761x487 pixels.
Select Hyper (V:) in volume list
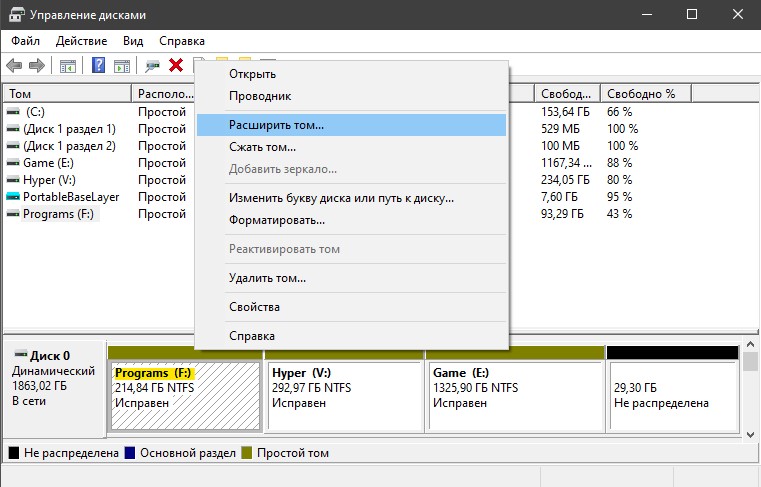[49, 180]
